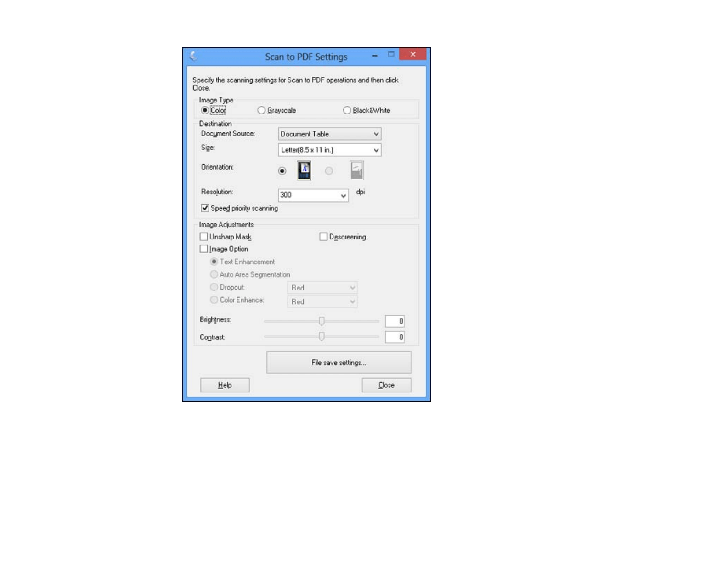Open the Resolution dropdown showing 300
This screenshot has width=728, height=563.
tap(313, 195)
